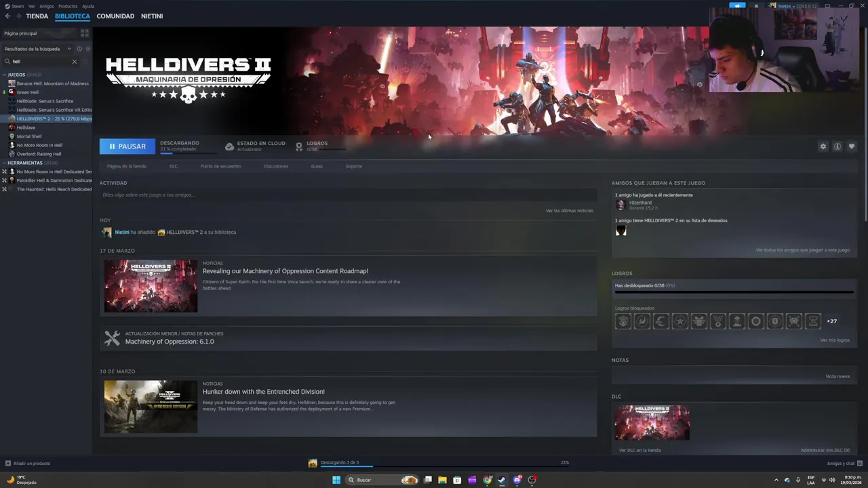Image resolution: width=868 pixels, height=488 pixels.
Task: Open DLC tab under game header
Action: (x=174, y=166)
